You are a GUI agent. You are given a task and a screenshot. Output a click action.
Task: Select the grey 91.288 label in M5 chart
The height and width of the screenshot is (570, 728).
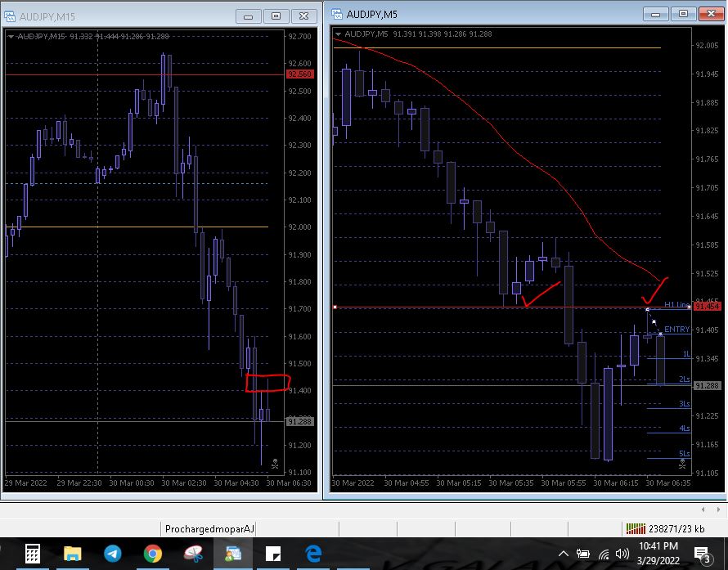tap(706, 386)
